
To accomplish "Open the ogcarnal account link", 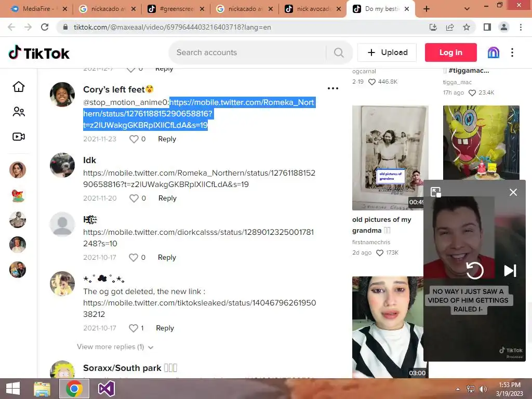I will (x=364, y=71).
